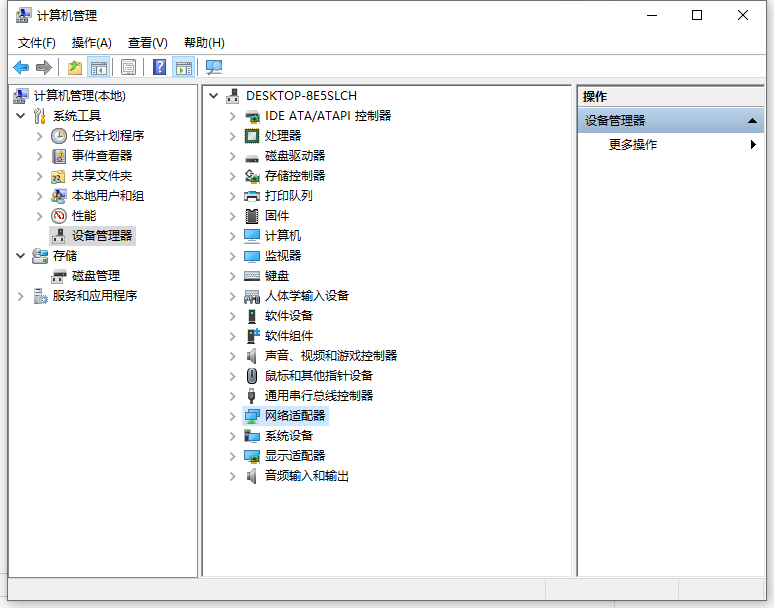
Task: Collapse the 系统工具 tree node
Action: click(x=21, y=116)
